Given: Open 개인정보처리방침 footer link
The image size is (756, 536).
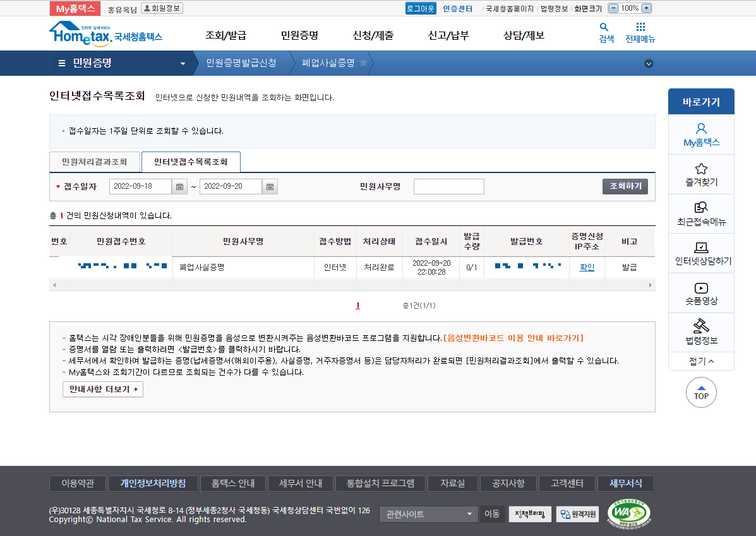Looking at the screenshot, I should tap(153, 484).
